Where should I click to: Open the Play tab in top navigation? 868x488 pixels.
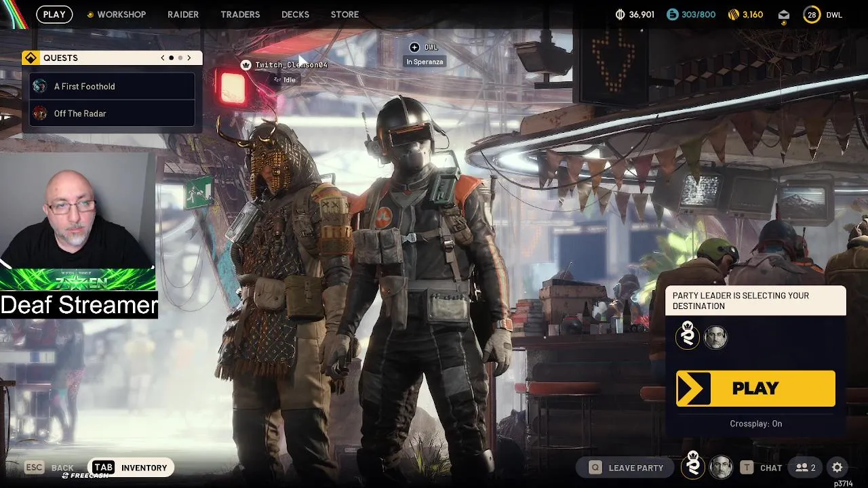point(54,14)
